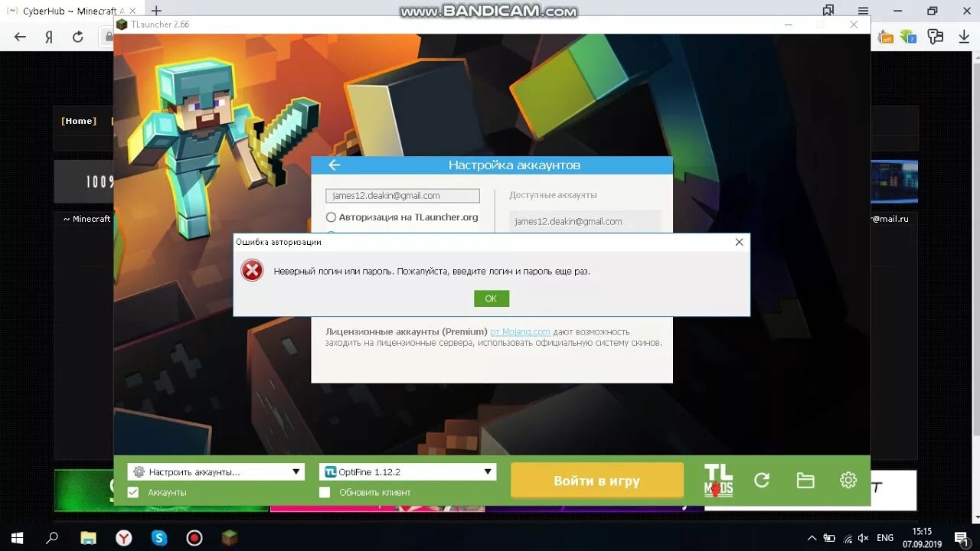
Task: Open Windows search from taskbar
Action: point(52,538)
